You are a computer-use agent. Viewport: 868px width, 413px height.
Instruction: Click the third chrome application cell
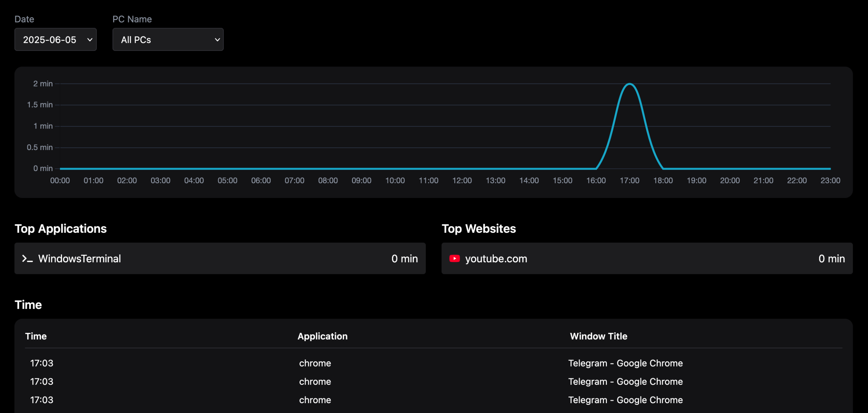[x=315, y=400]
